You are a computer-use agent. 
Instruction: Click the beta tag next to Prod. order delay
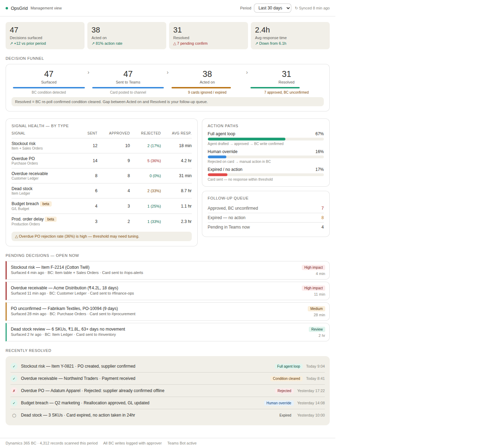tap(51, 219)
